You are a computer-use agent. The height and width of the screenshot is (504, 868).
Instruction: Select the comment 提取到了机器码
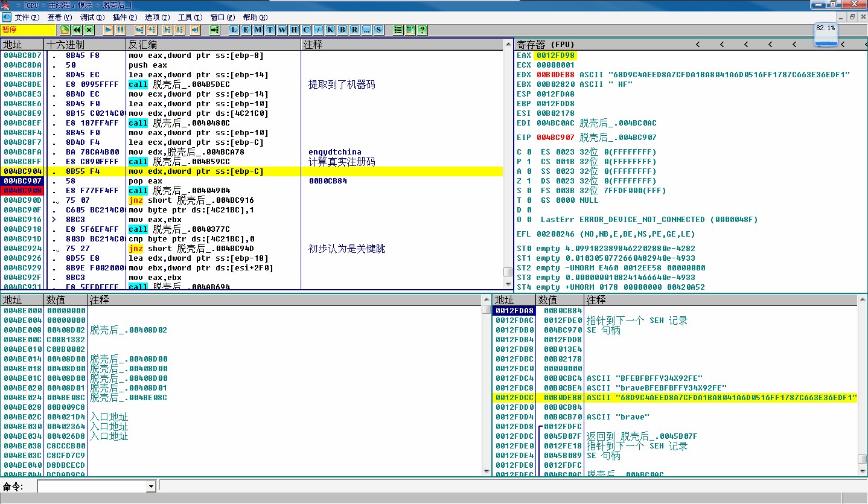342,85
